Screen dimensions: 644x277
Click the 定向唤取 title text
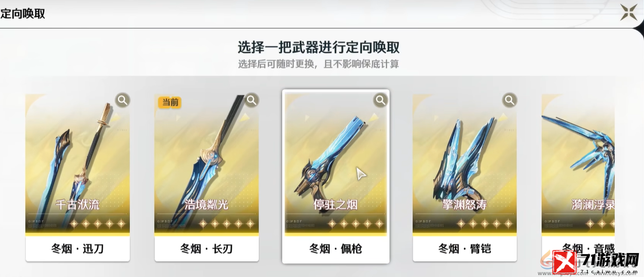[22, 14]
